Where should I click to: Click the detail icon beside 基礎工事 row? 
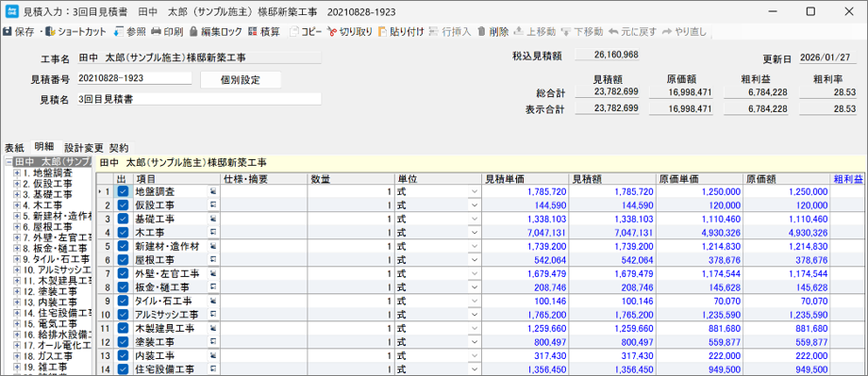click(212, 219)
